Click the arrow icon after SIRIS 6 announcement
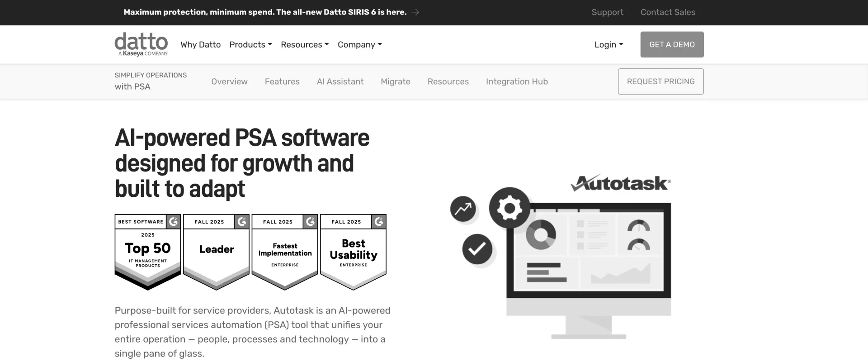This screenshot has height=362, width=868. [x=415, y=12]
